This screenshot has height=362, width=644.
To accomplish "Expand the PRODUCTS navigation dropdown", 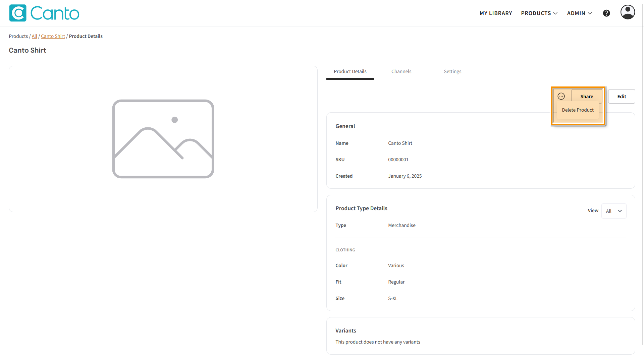I will click(539, 13).
